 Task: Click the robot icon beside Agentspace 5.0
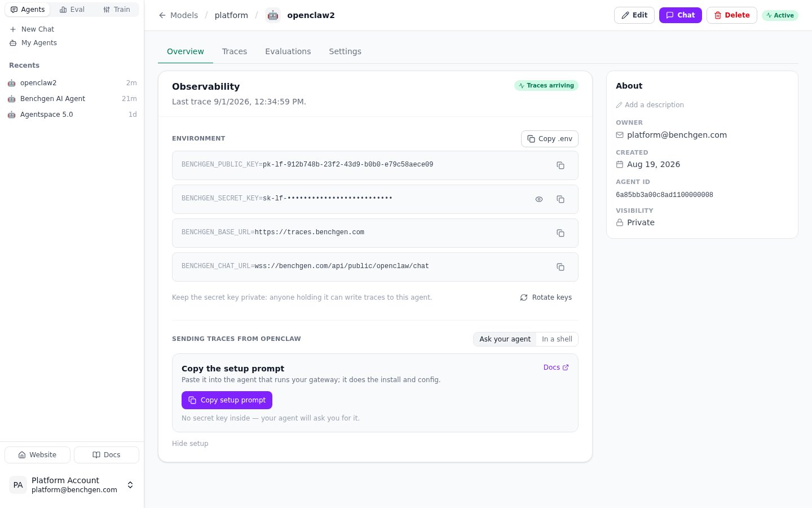click(11, 115)
